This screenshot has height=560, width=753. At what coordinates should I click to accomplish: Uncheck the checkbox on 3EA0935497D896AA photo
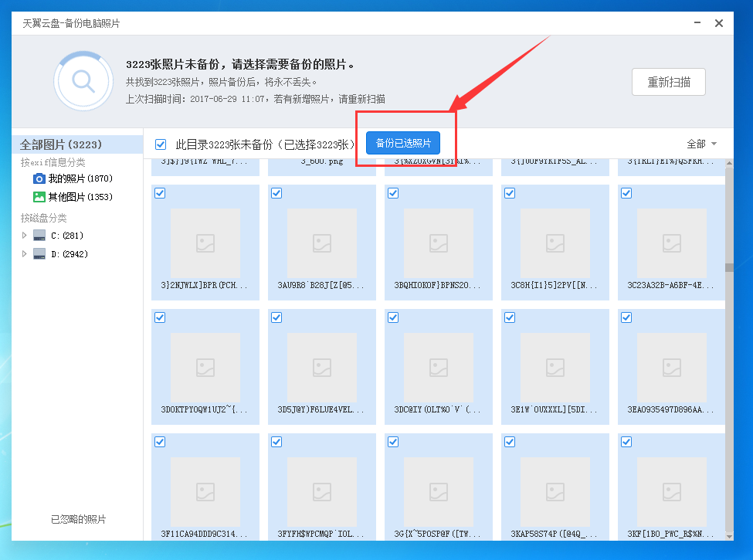pos(626,317)
